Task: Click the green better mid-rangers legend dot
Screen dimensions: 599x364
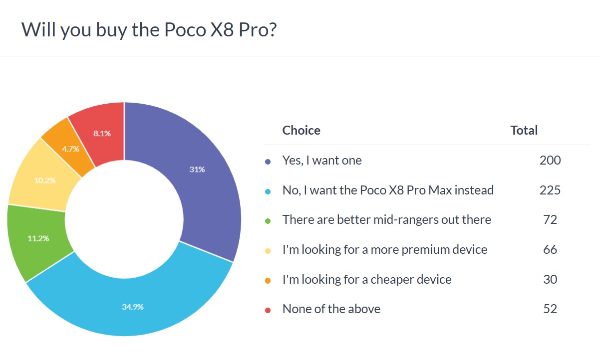Action: [x=268, y=221]
